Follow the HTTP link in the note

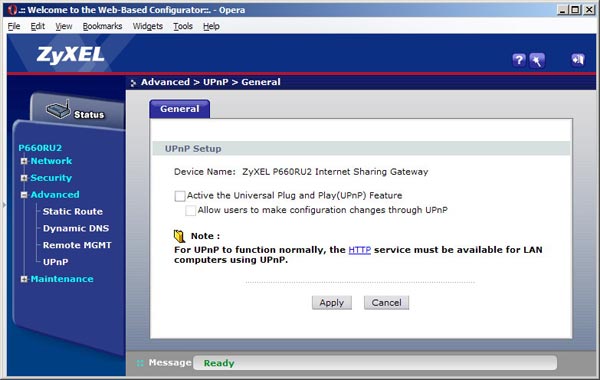(x=360, y=250)
